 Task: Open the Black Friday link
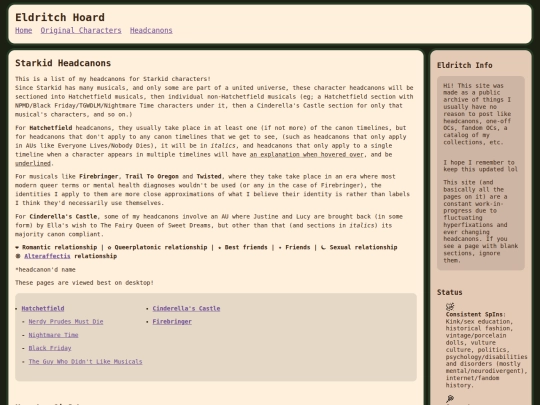click(x=50, y=348)
